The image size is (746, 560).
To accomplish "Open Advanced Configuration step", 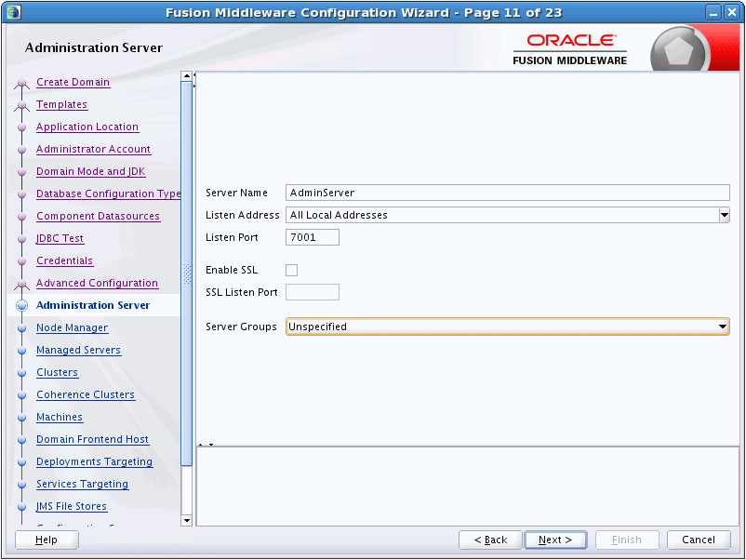I will coord(97,283).
